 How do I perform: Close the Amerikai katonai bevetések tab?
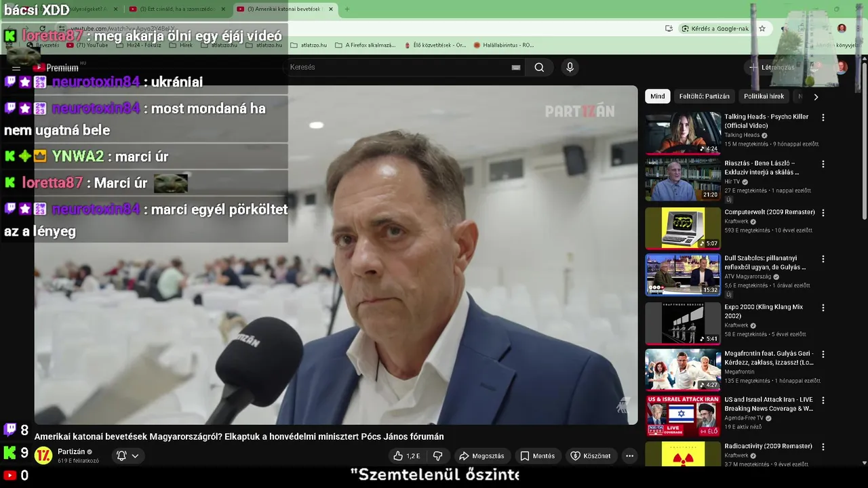coord(331,9)
